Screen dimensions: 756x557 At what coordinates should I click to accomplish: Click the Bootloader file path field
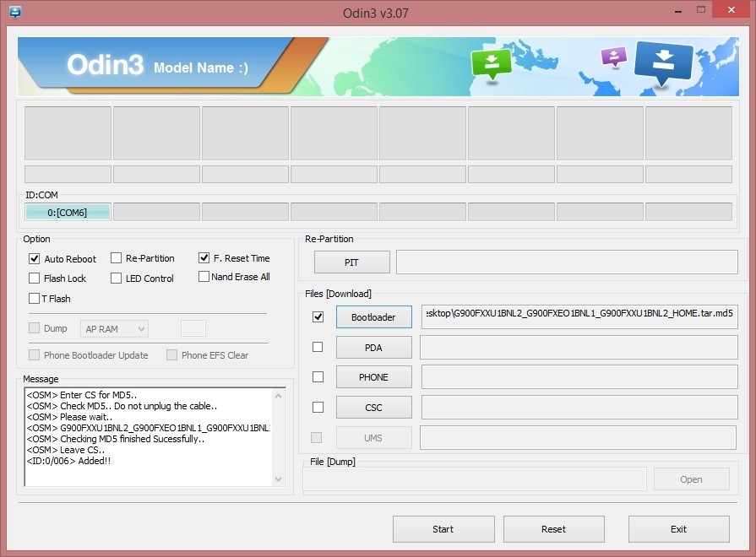[579, 316]
